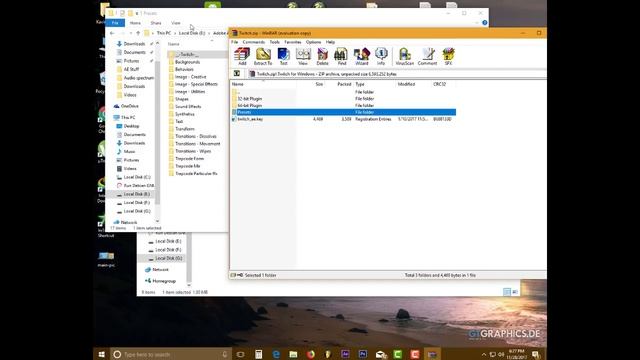
Task: Sort archive list by Type column
Action: [360, 84]
